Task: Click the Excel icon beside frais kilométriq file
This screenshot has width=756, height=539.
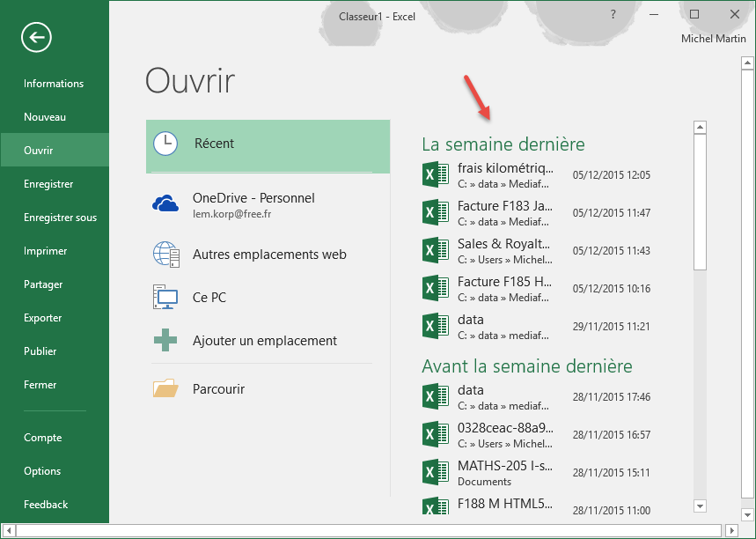Action: coord(436,174)
